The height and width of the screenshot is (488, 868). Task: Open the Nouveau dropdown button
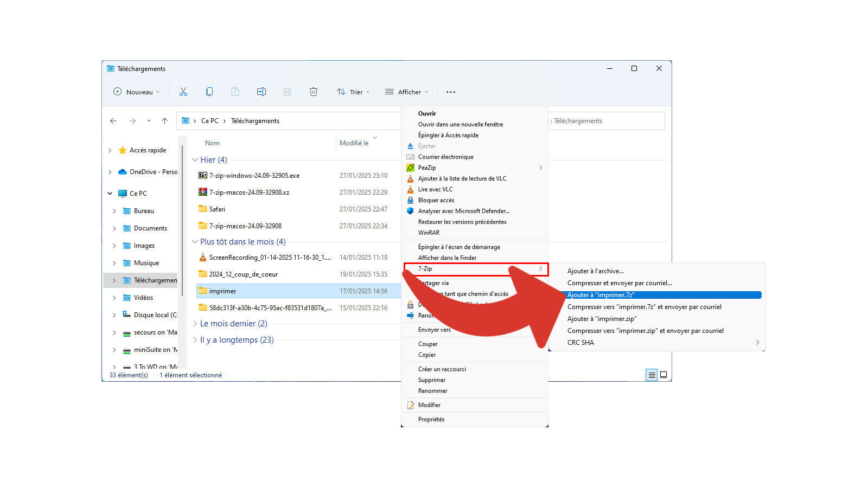(x=137, y=92)
